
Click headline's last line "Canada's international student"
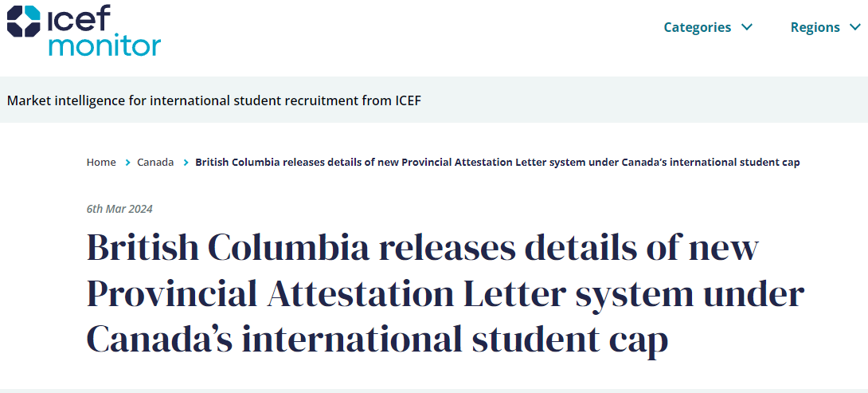coord(329,340)
